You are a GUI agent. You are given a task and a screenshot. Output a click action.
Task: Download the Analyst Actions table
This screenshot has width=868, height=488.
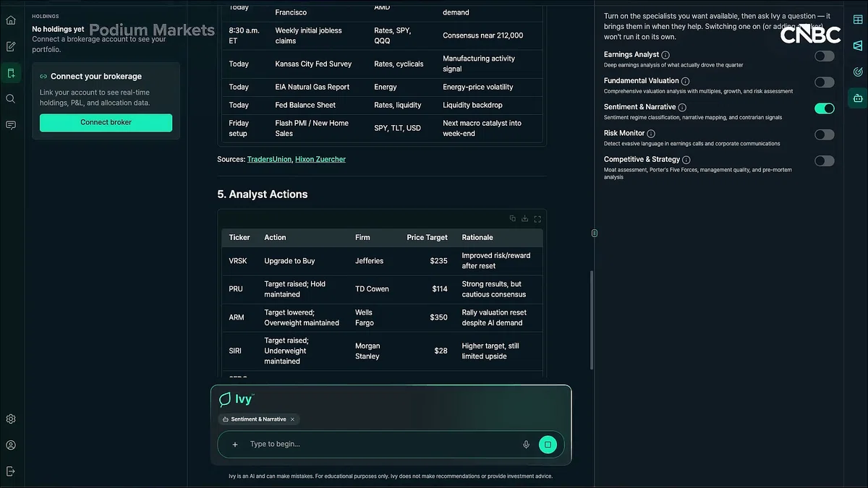point(524,218)
